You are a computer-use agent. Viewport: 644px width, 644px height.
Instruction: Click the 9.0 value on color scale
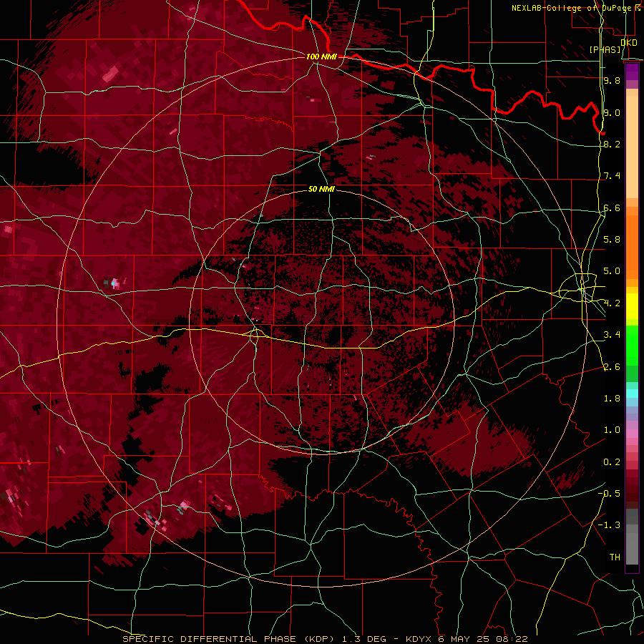[x=612, y=112]
